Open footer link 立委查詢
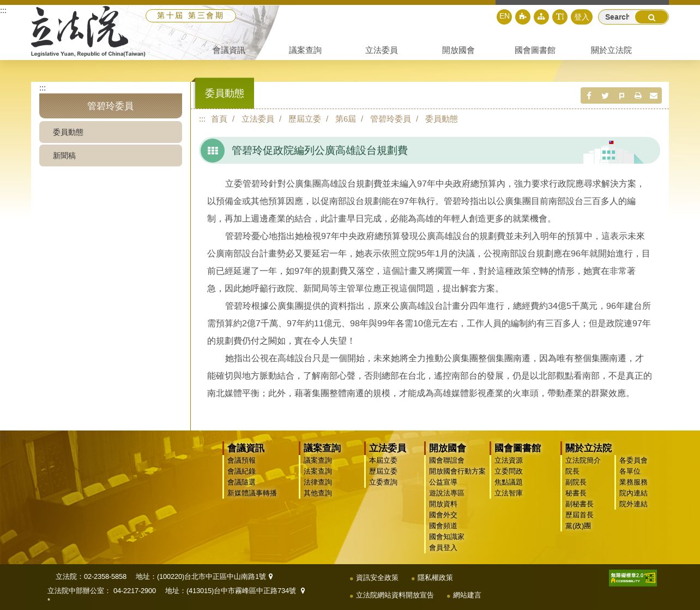 [x=383, y=482]
